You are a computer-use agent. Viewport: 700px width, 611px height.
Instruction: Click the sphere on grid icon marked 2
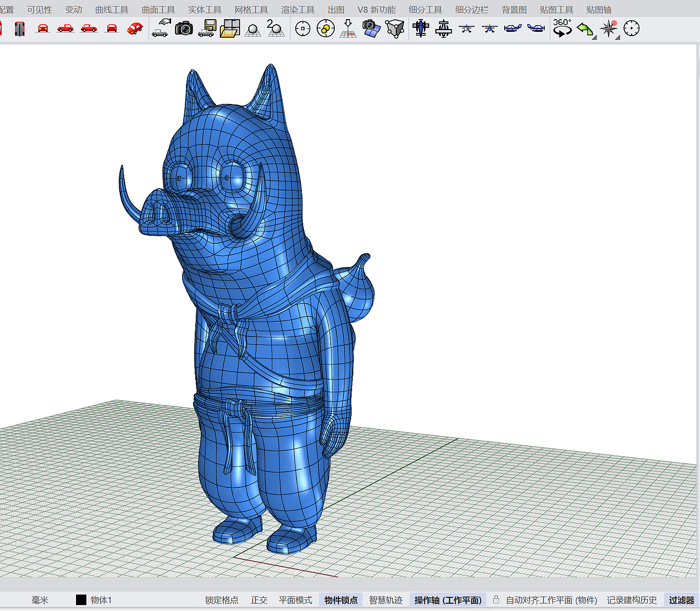[x=275, y=28]
